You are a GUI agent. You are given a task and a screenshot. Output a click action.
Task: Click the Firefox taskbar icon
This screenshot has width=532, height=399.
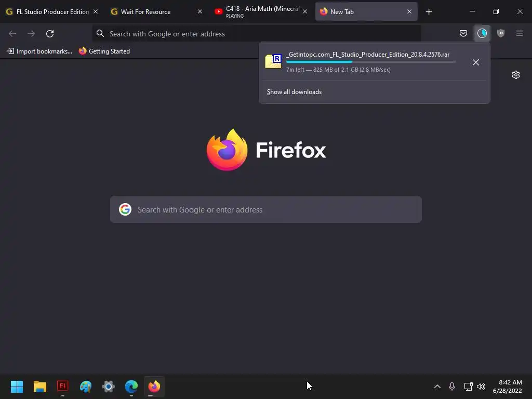pos(154,387)
